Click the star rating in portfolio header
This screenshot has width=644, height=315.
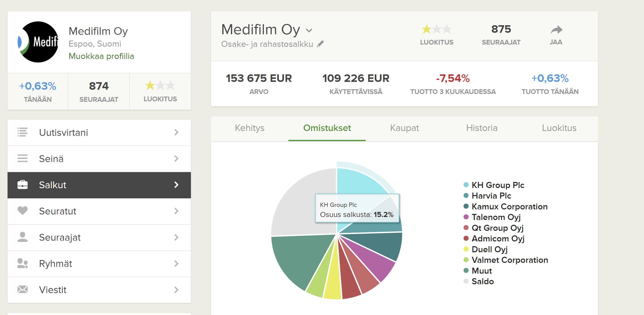pos(437,29)
